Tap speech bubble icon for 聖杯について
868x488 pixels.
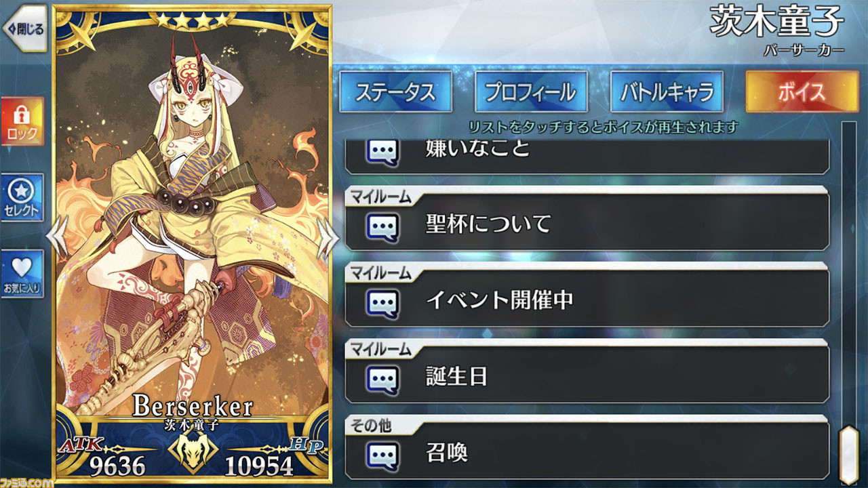383,227
